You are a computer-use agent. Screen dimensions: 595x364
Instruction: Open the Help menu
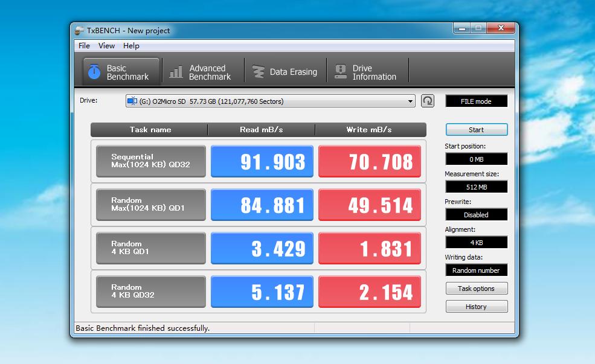click(x=131, y=46)
